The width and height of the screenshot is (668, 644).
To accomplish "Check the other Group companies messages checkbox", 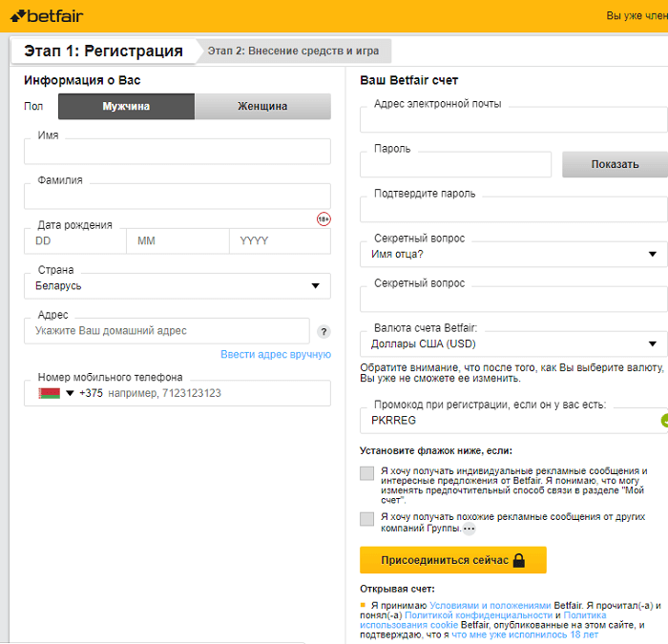I will pyautogui.click(x=367, y=519).
